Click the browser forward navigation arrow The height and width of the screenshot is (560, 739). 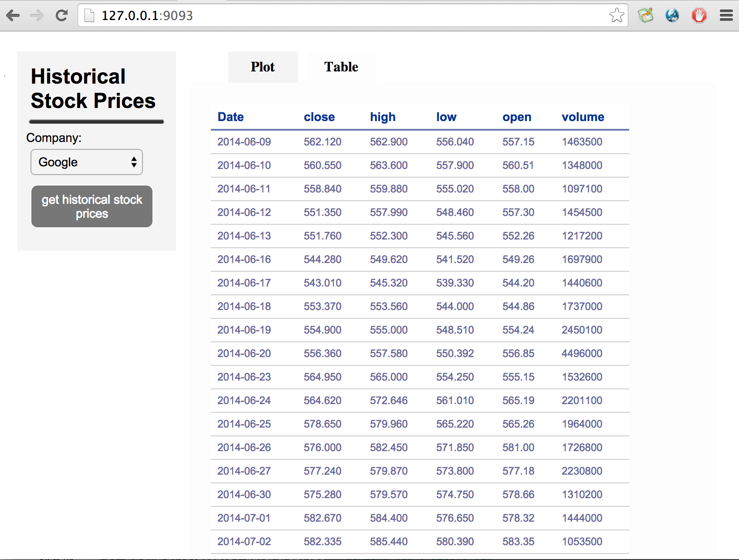click(x=37, y=15)
